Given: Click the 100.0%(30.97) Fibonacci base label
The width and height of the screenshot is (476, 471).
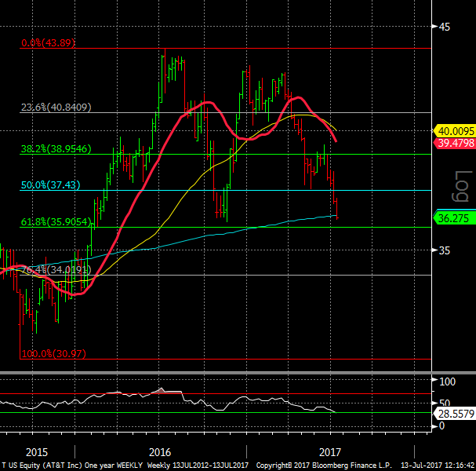Looking at the screenshot, I should point(54,354).
